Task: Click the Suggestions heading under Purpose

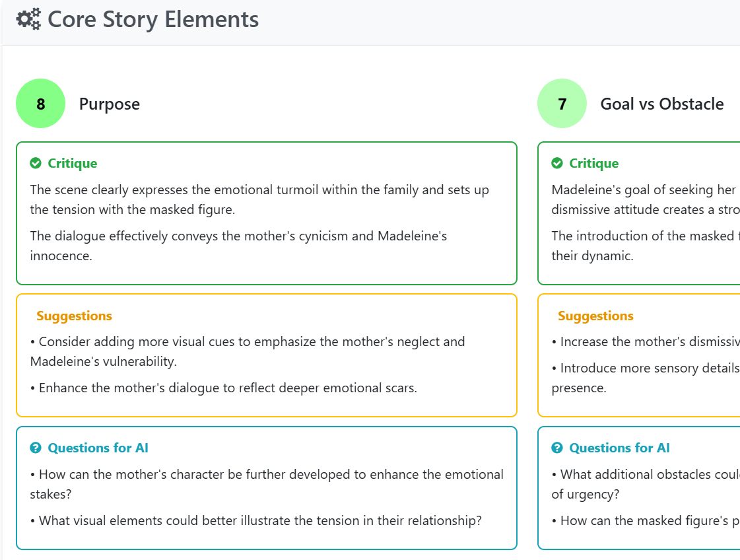Action: click(x=74, y=316)
